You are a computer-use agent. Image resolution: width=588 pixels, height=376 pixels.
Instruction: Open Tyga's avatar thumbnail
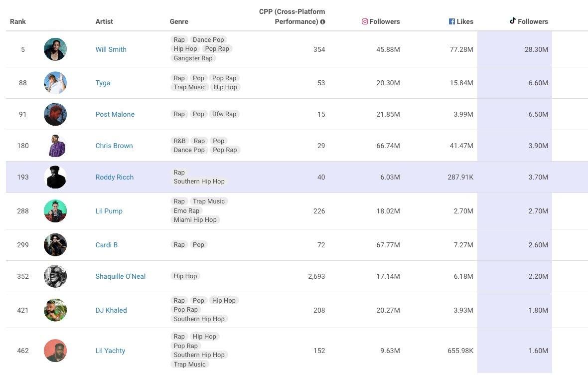point(55,83)
